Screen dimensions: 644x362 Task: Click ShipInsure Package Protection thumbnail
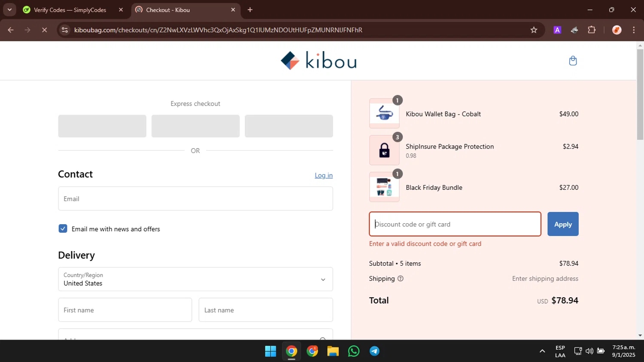(x=384, y=150)
